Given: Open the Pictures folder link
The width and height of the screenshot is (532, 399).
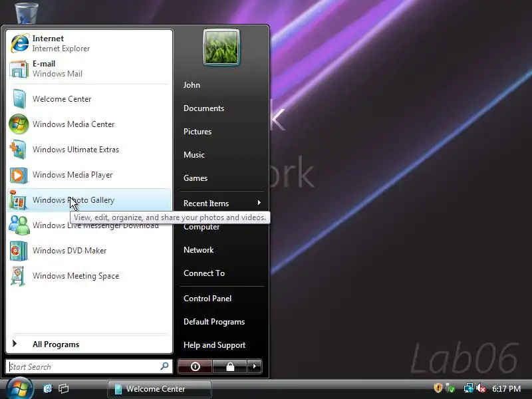Looking at the screenshot, I should point(197,132).
